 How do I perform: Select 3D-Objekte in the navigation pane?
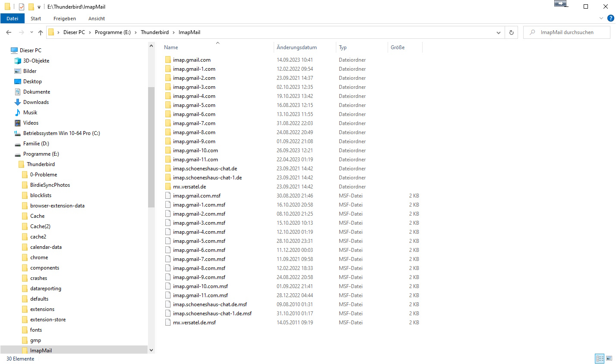(x=36, y=61)
